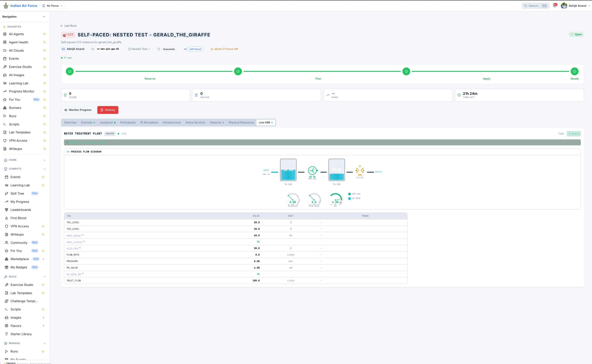Click the PMP-101 pump icon in diagram
This screenshot has height=364, width=592.
tap(313, 171)
